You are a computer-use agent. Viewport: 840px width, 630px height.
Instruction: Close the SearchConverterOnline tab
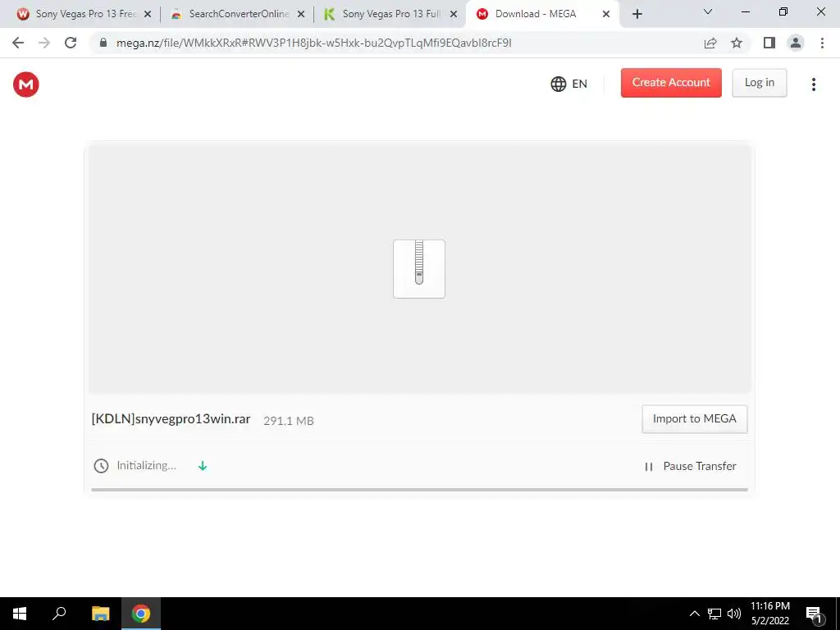pos(301,14)
